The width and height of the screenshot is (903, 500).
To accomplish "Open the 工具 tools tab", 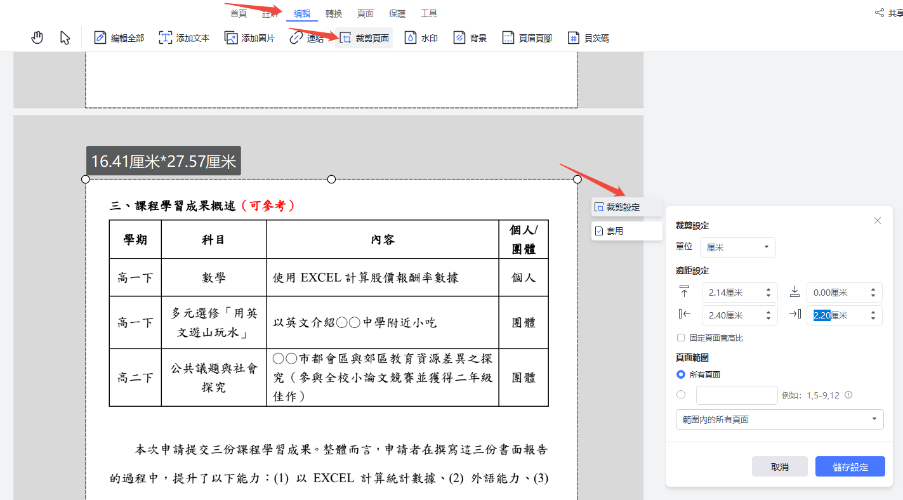I will [428, 13].
